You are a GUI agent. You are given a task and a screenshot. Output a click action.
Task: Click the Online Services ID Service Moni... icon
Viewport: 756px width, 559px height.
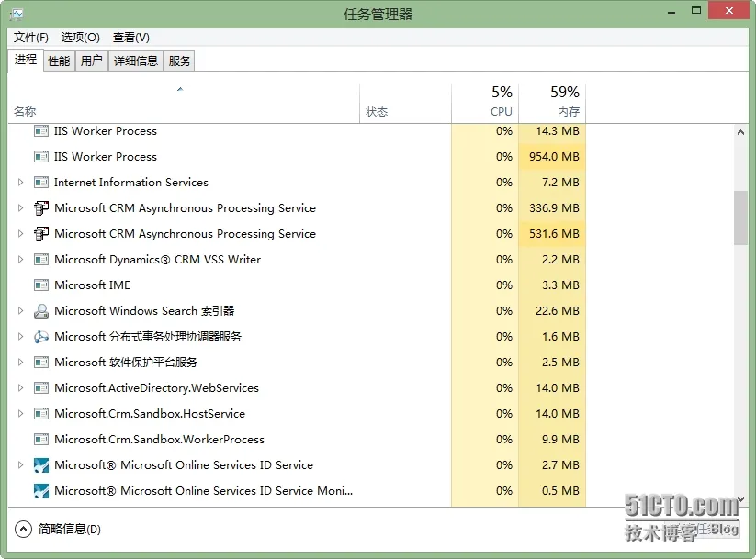pyautogui.click(x=41, y=490)
